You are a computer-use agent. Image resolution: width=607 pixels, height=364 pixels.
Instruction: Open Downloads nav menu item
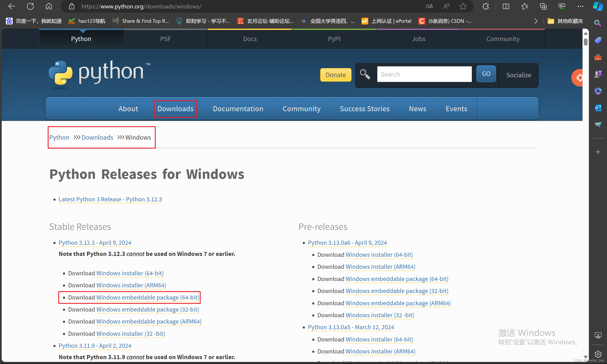(175, 109)
